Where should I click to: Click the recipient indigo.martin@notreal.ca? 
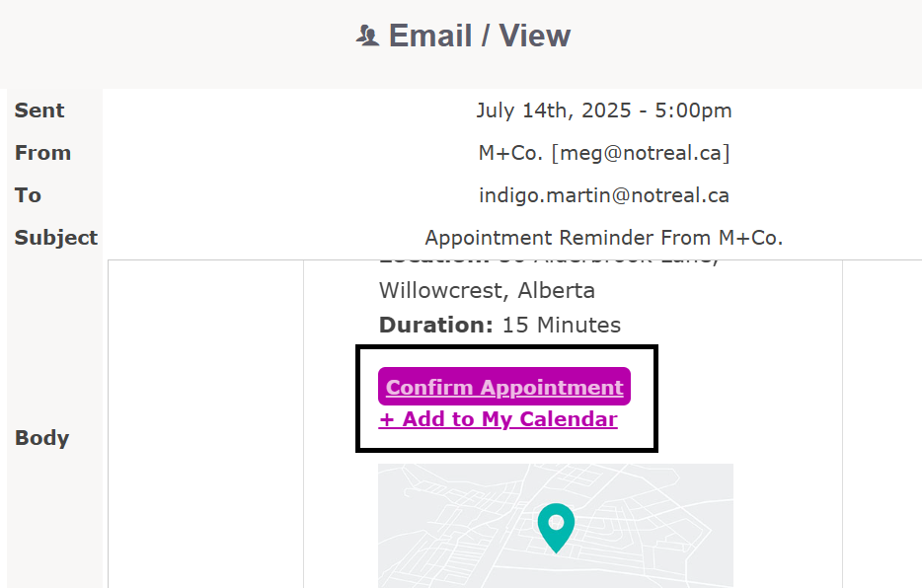click(604, 195)
